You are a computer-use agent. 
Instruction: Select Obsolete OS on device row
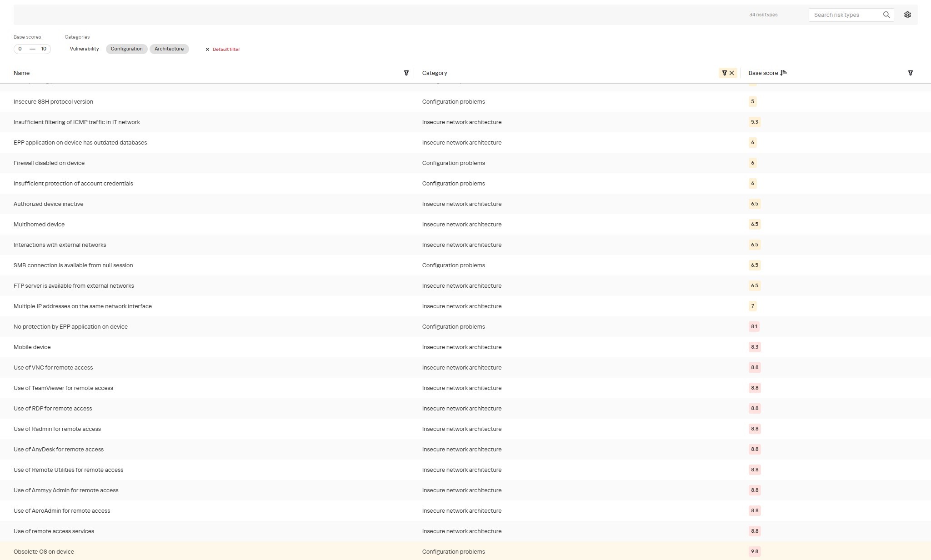(x=44, y=551)
